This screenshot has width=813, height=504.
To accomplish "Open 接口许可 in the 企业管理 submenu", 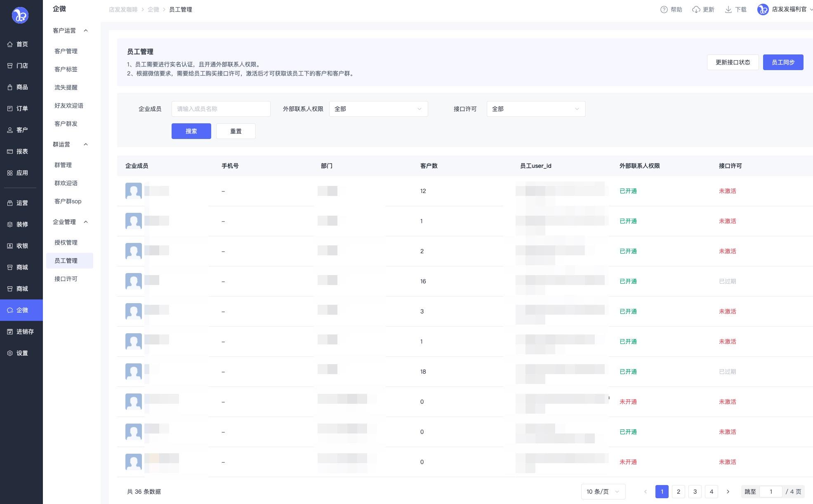I will click(66, 279).
